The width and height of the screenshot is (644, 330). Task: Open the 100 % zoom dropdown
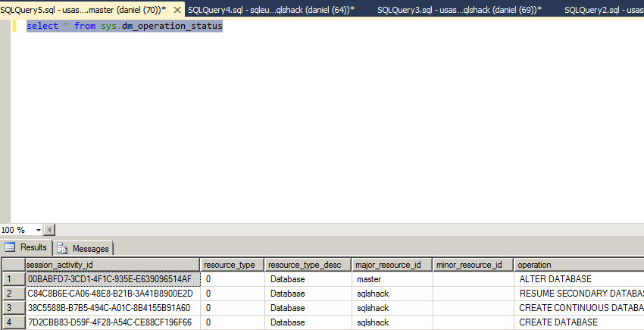pyautogui.click(x=39, y=230)
